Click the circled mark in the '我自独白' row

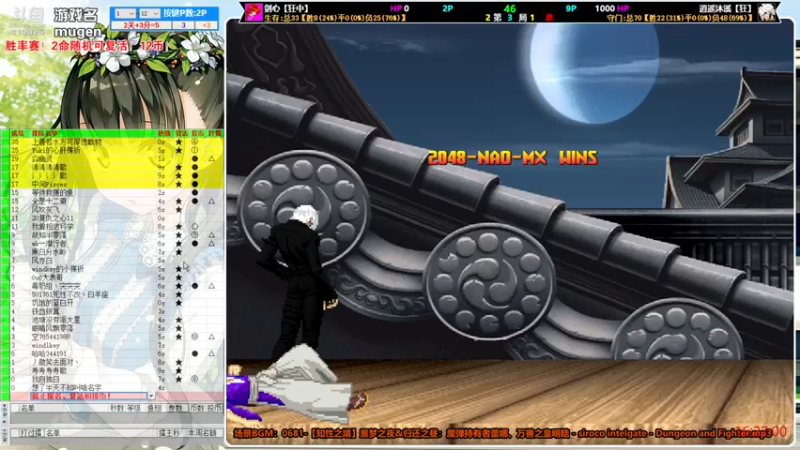(194, 379)
